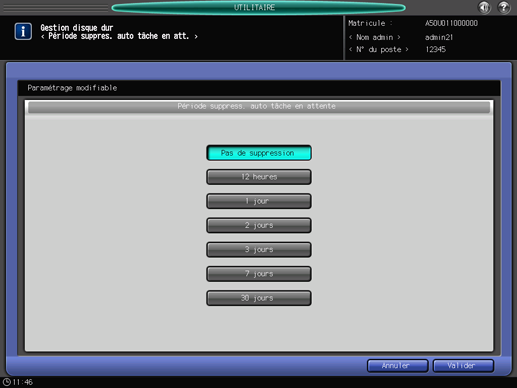
Task: Click the clock icon next to 11:46
Action: click(x=6, y=382)
